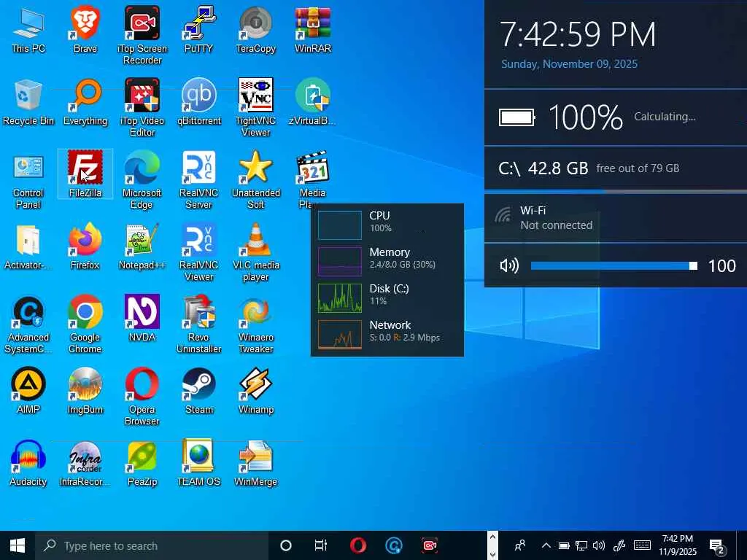Open Control Panel icon

tap(28, 181)
